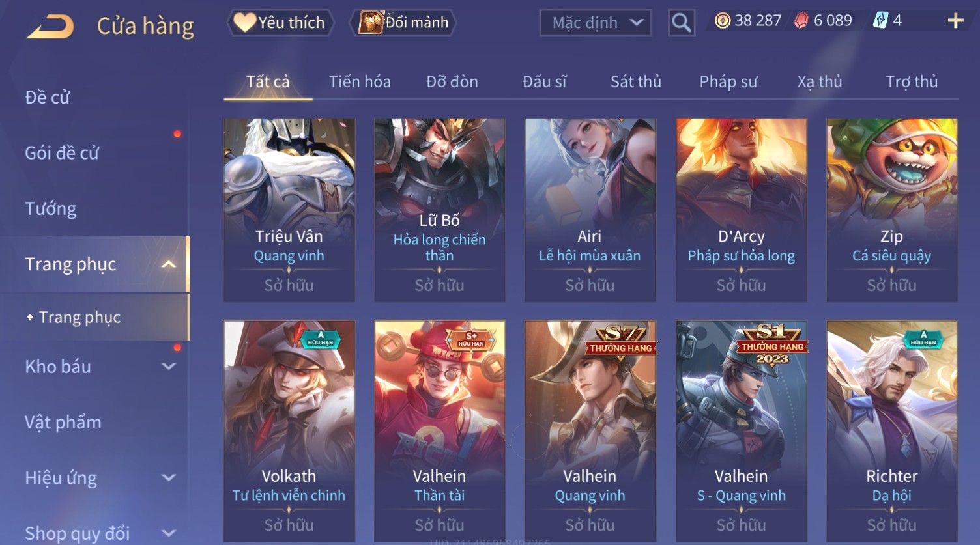Tap the blue voucher ticket icon
The width and height of the screenshot is (980, 545).
point(880,21)
